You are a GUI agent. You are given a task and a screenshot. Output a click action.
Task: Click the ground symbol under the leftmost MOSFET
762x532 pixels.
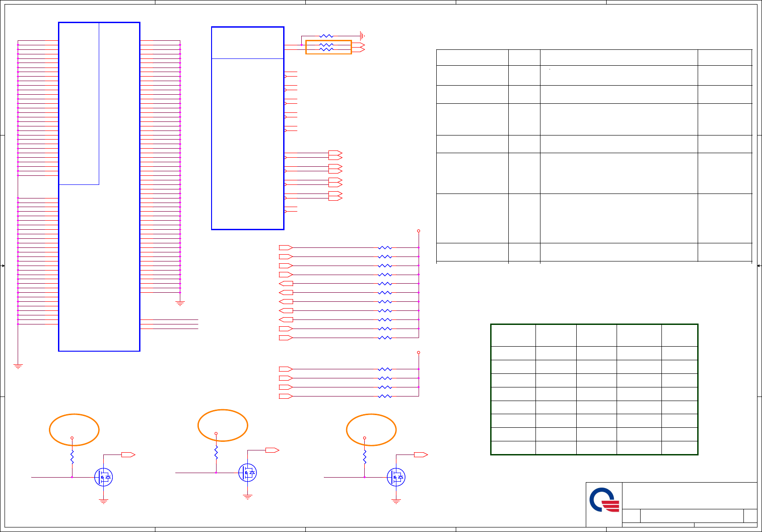coord(103,502)
